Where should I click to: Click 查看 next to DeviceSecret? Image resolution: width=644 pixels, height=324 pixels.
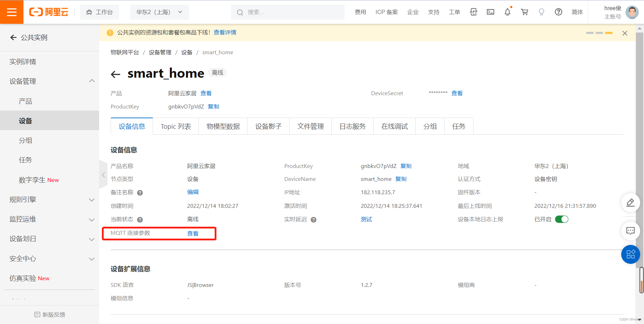(x=457, y=93)
